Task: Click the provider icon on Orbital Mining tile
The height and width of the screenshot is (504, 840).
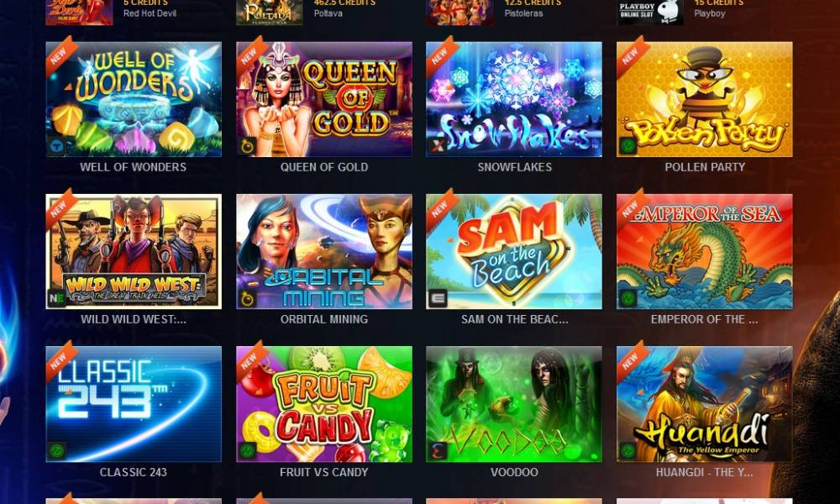Action: click(247, 298)
